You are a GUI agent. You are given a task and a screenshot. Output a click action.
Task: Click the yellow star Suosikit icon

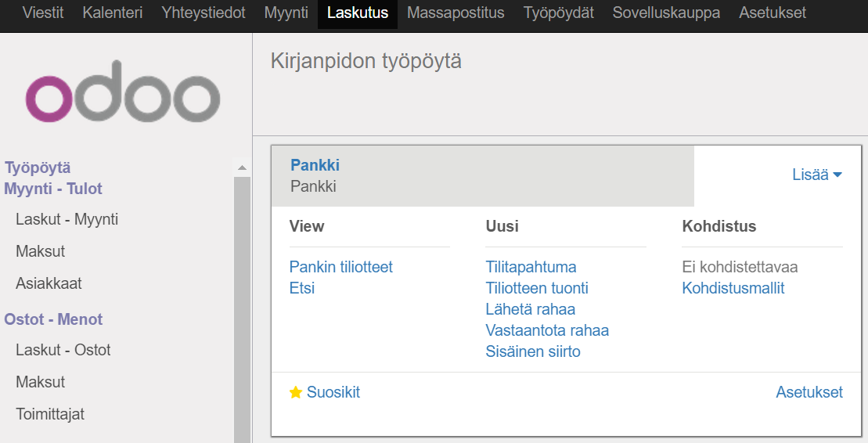296,393
